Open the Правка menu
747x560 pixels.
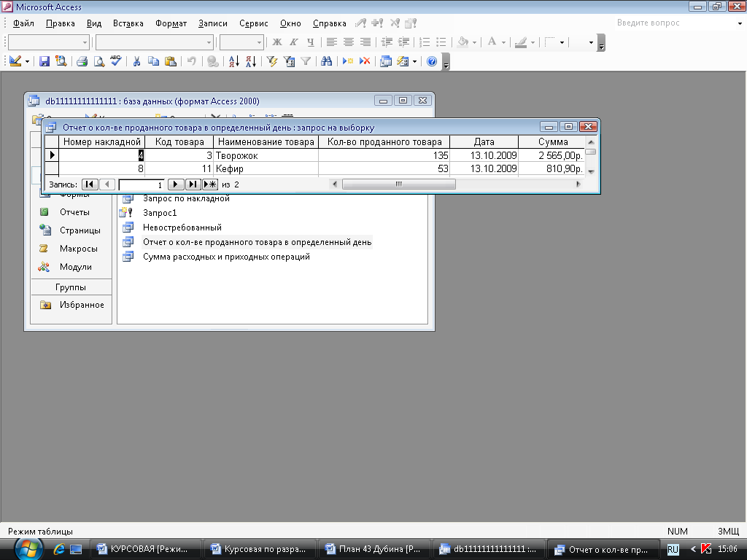pyautogui.click(x=60, y=23)
